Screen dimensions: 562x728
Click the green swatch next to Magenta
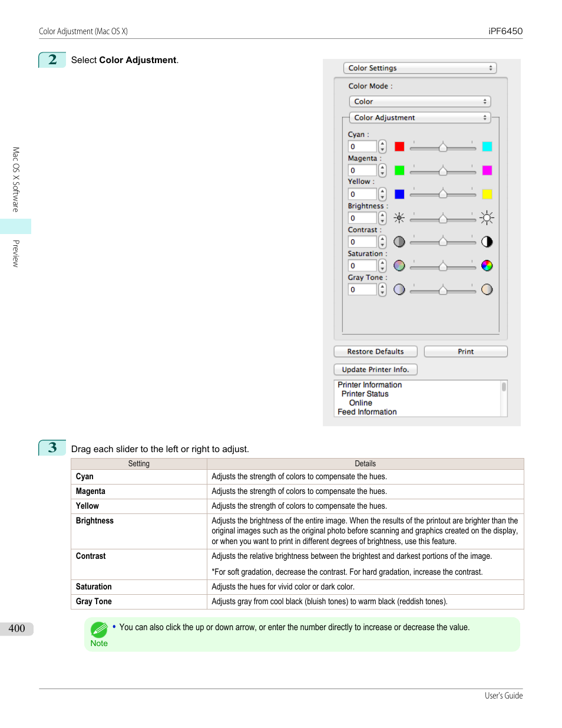(x=399, y=170)
